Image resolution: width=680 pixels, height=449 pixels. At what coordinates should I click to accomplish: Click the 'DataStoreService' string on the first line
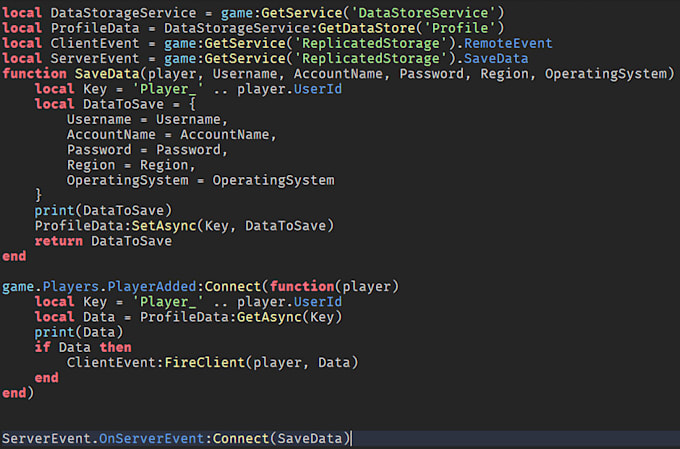coord(426,13)
